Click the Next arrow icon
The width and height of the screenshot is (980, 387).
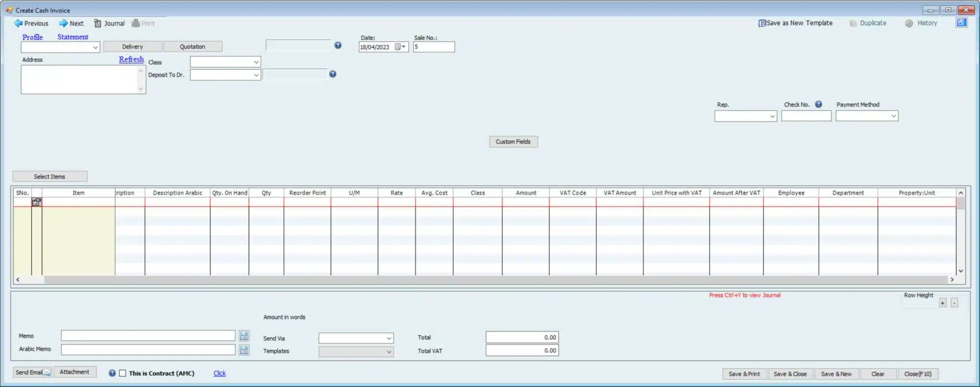(63, 23)
